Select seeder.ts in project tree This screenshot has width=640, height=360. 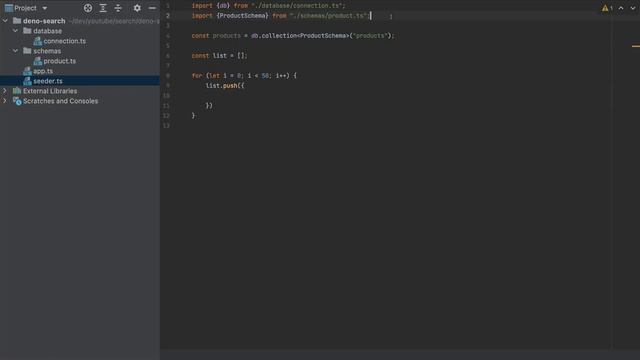[x=48, y=81]
